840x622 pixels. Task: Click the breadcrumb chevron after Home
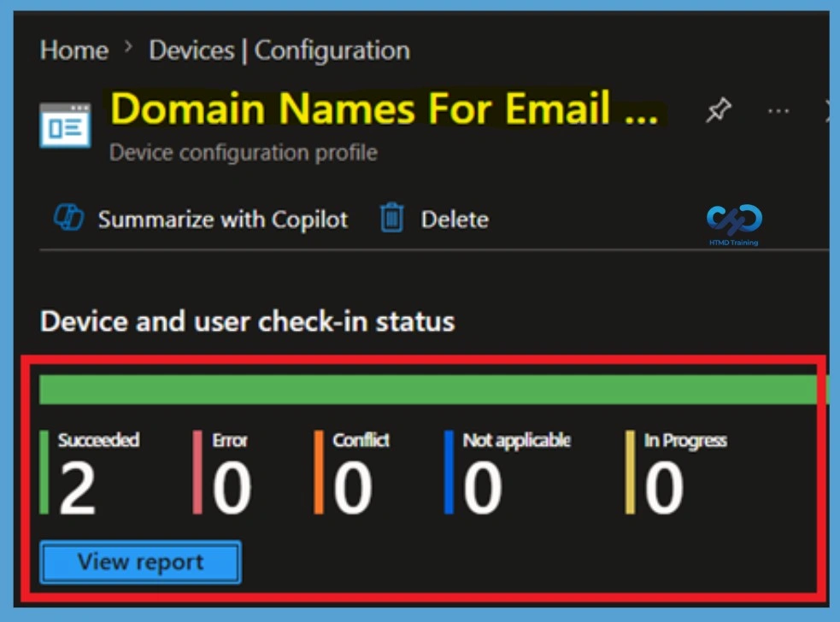(x=128, y=48)
